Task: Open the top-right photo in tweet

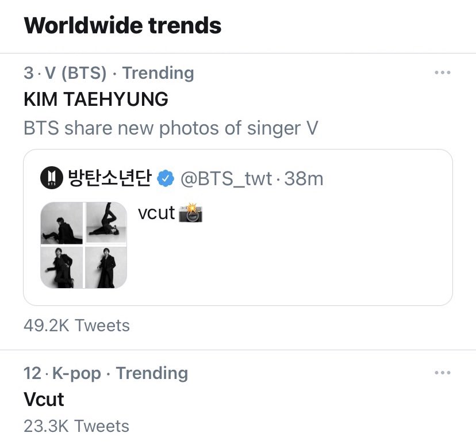Action: pyautogui.click(x=106, y=223)
